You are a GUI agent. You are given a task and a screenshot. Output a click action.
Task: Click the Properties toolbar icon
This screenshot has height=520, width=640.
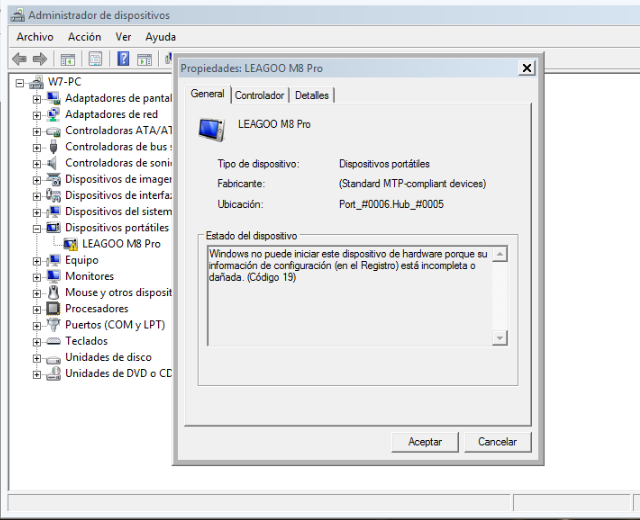coord(95,59)
